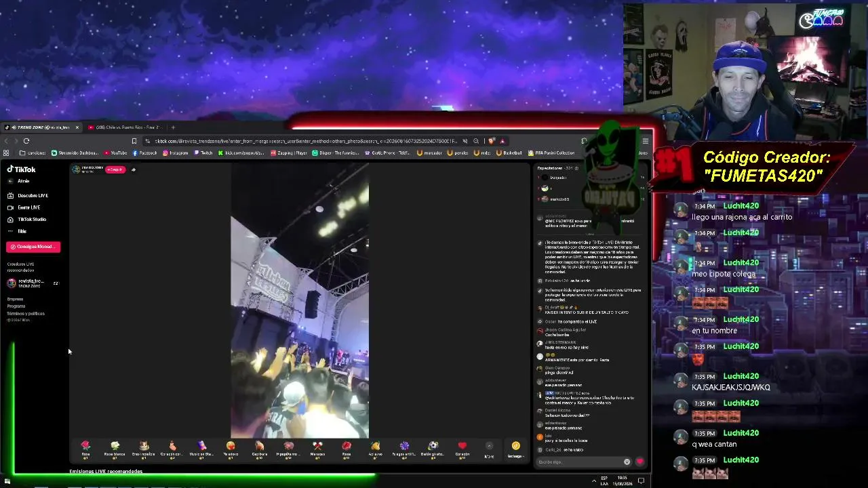Share the LIVE with the share arrow
The image size is (868, 488).
coord(134,169)
